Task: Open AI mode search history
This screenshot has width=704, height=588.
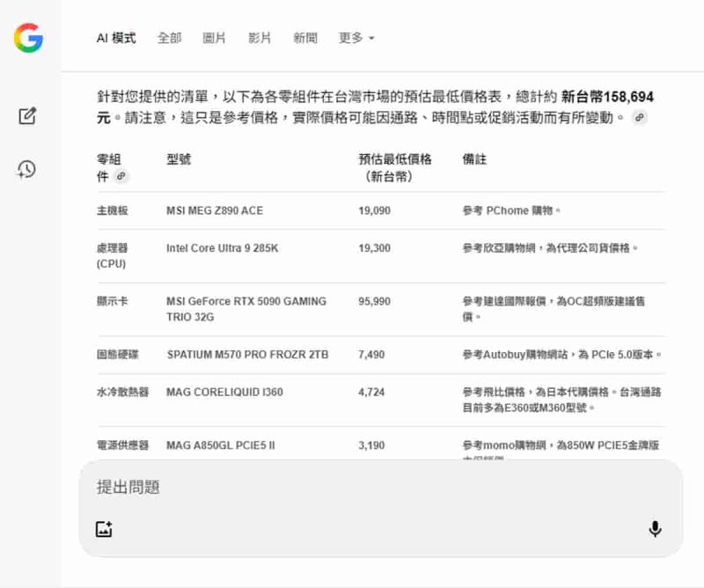Action: click(x=27, y=170)
